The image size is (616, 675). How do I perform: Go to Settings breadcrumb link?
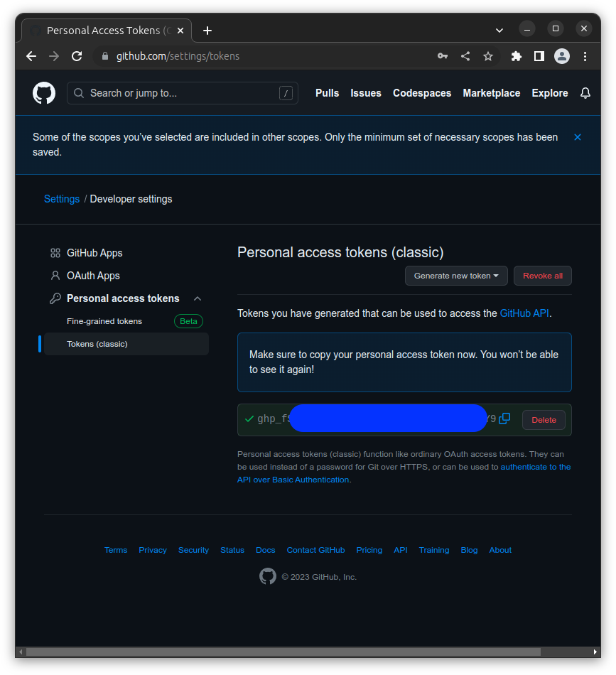[62, 199]
